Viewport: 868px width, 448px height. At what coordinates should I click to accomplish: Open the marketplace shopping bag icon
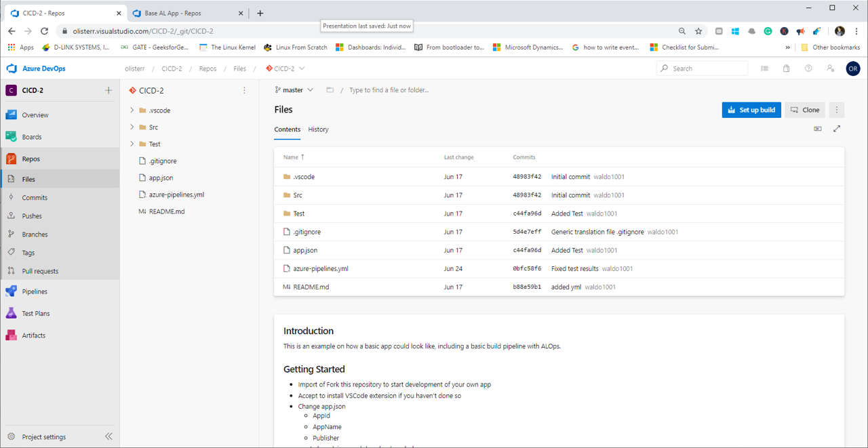786,68
